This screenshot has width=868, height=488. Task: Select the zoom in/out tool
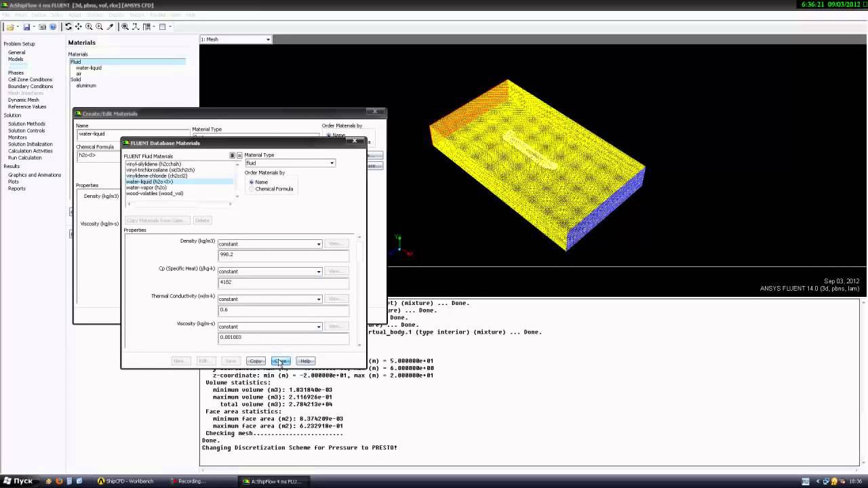[x=89, y=27]
